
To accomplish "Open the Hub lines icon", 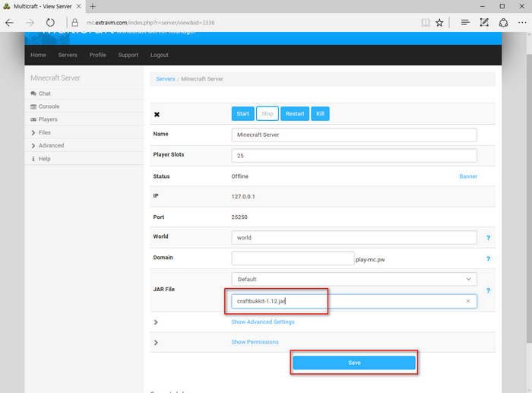I will click(465, 23).
